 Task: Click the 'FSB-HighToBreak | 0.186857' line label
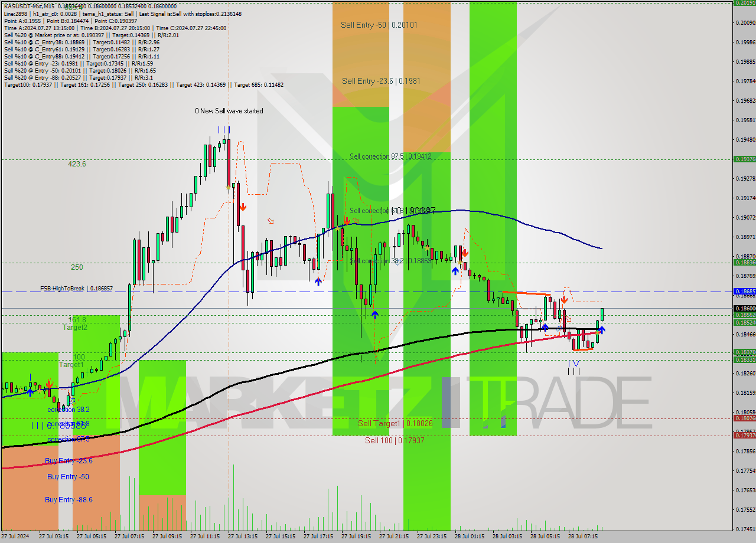click(76, 289)
